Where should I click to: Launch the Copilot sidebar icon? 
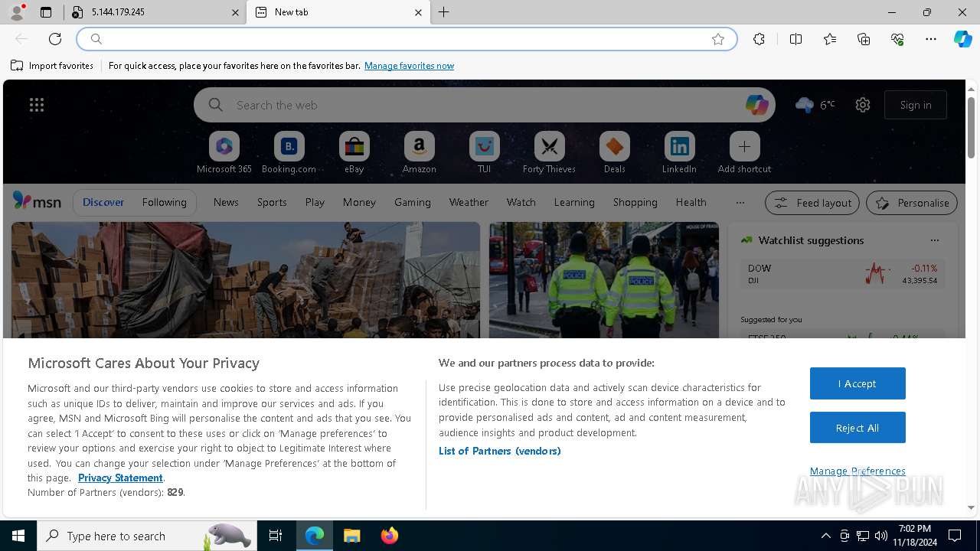962,39
